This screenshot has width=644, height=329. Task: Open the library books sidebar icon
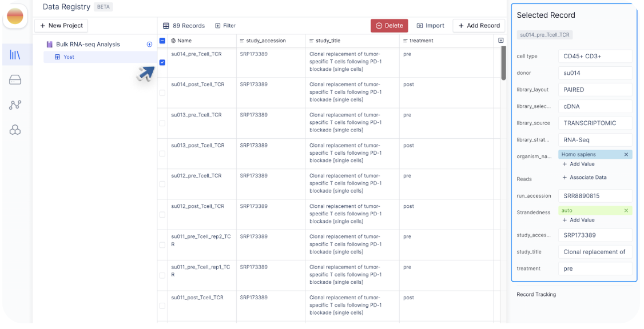[15, 55]
